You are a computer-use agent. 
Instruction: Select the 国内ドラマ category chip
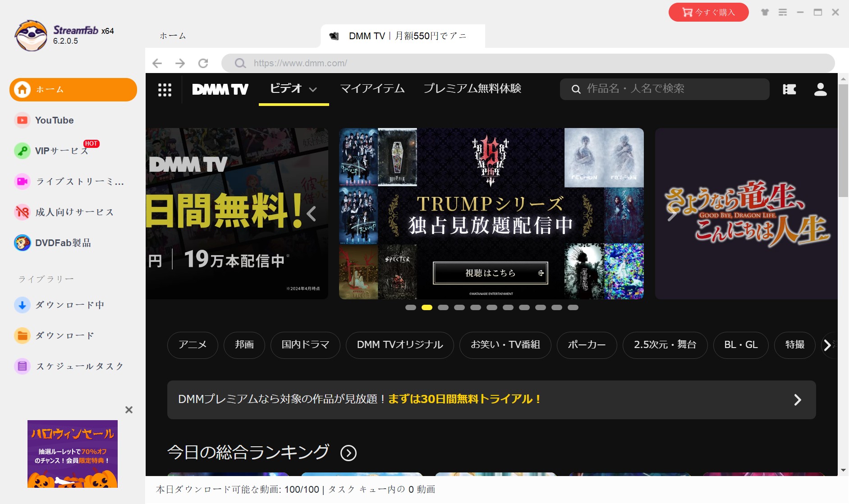click(305, 345)
